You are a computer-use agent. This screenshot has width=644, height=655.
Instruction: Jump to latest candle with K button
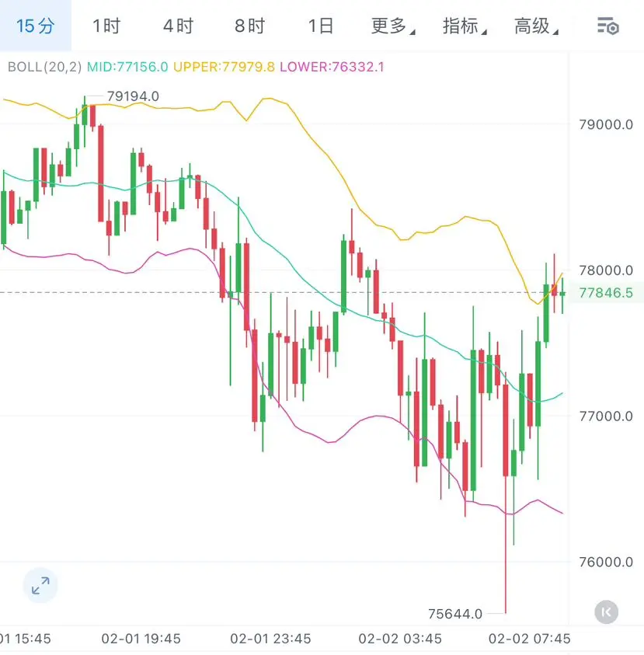point(607,612)
